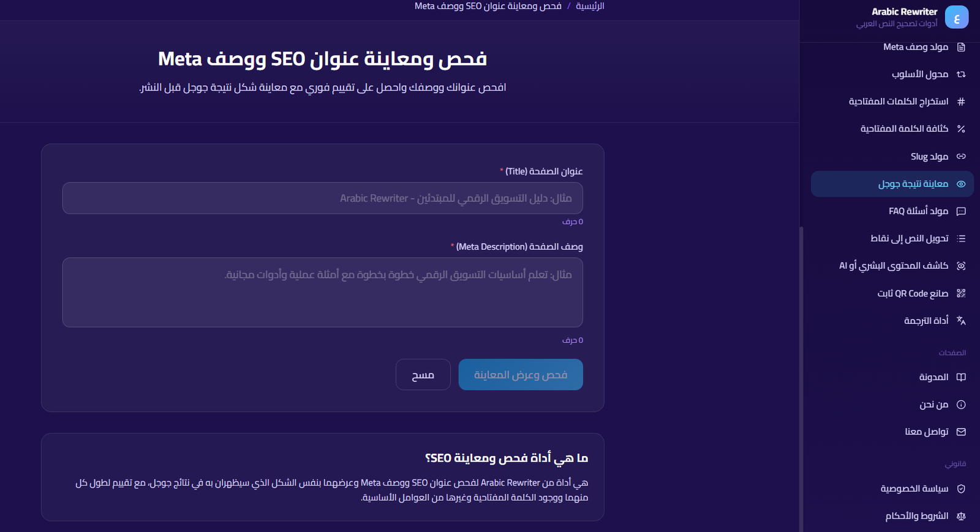
Task: Click the قانوني section label
Action: pos(956,464)
